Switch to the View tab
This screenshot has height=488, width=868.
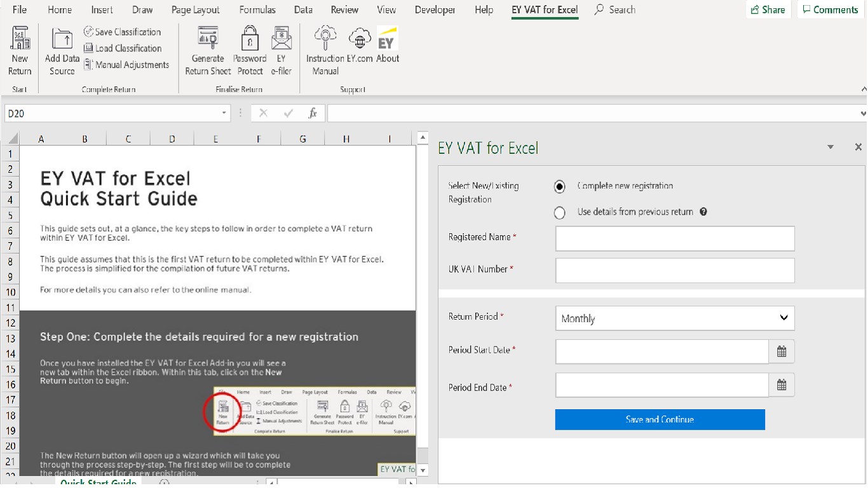tap(386, 10)
